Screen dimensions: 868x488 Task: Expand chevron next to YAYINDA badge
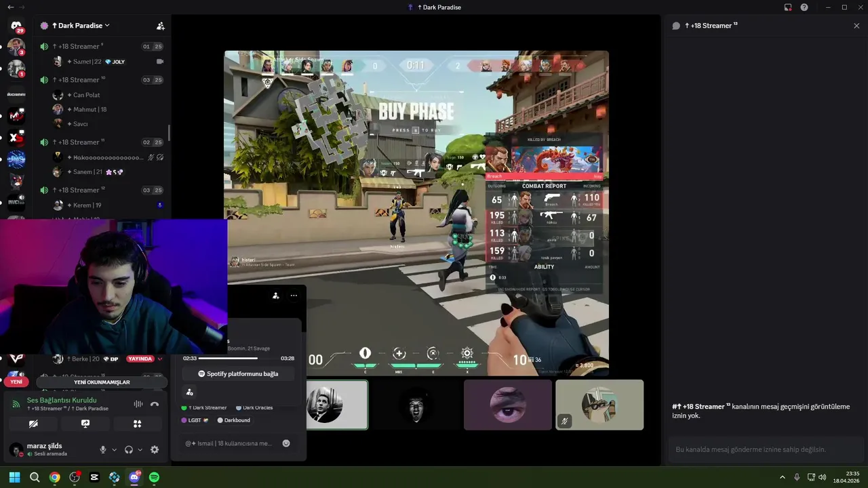click(x=160, y=359)
